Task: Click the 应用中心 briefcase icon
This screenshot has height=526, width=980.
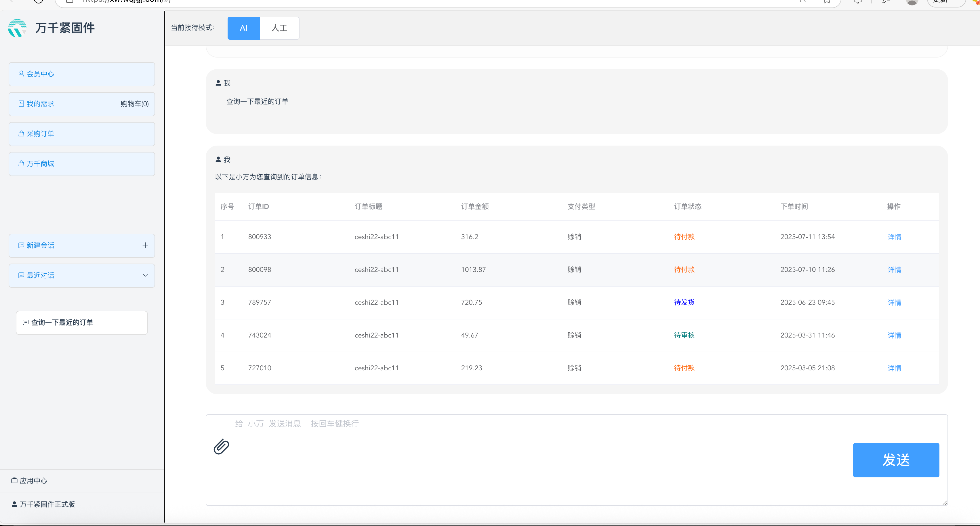Action: coord(14,480)
